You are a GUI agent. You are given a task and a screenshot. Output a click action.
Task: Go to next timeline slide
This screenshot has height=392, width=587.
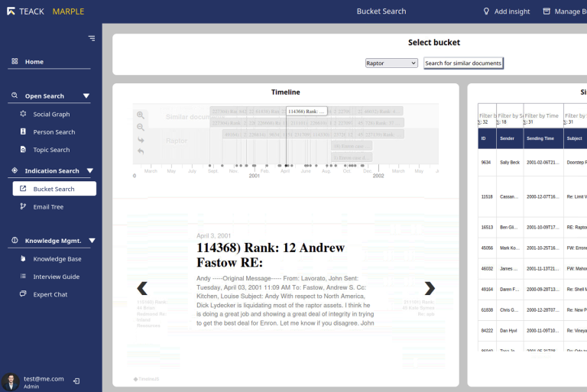[430, 288]
